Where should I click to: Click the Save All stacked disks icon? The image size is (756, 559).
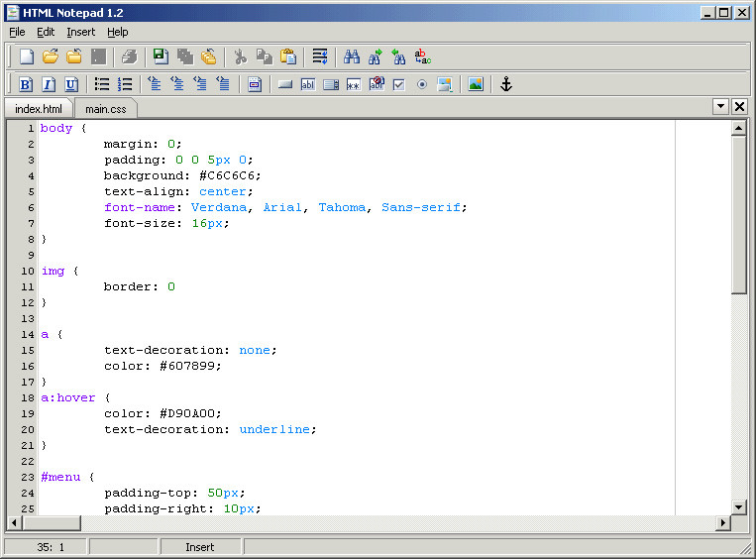(184, 56)
